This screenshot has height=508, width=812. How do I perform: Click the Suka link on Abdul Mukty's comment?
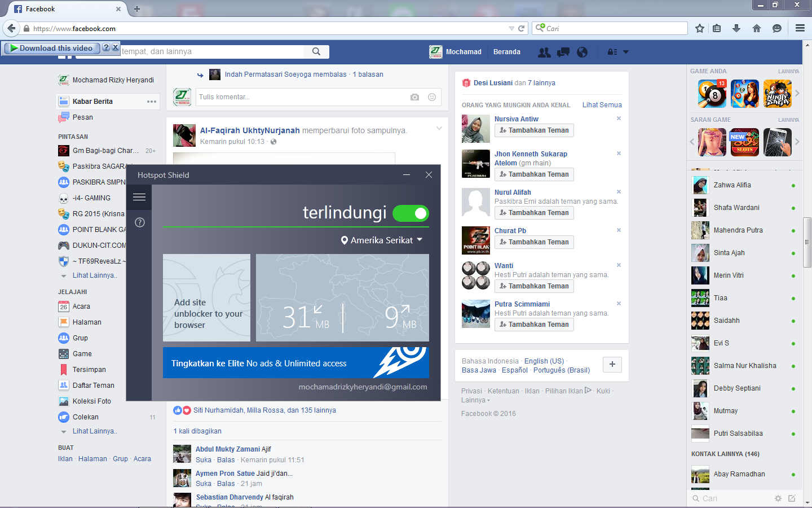204,460
